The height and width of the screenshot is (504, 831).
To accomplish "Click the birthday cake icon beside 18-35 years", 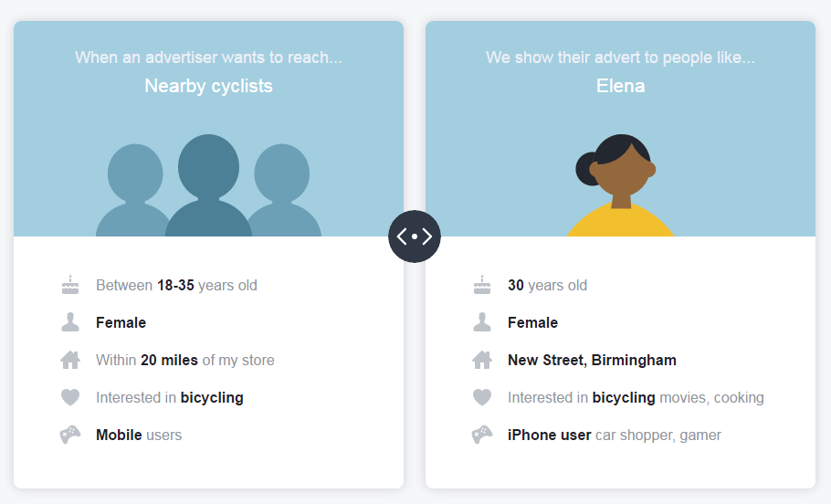I will 70,285.
